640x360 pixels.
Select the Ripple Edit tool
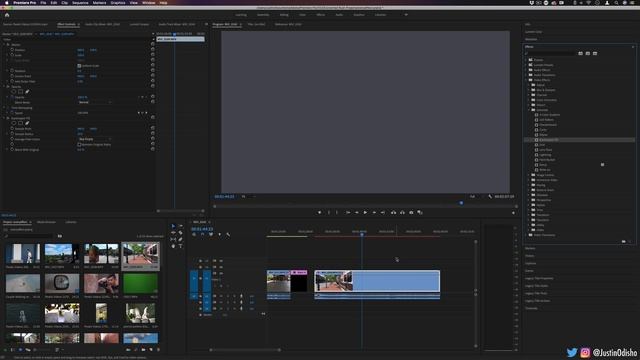[173, 233]
